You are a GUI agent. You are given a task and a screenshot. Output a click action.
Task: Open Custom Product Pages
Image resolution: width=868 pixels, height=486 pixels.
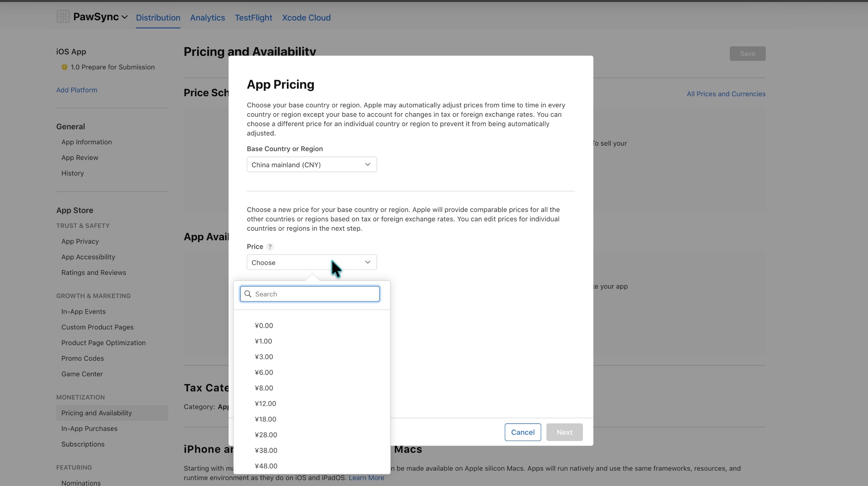coord(97,327)
